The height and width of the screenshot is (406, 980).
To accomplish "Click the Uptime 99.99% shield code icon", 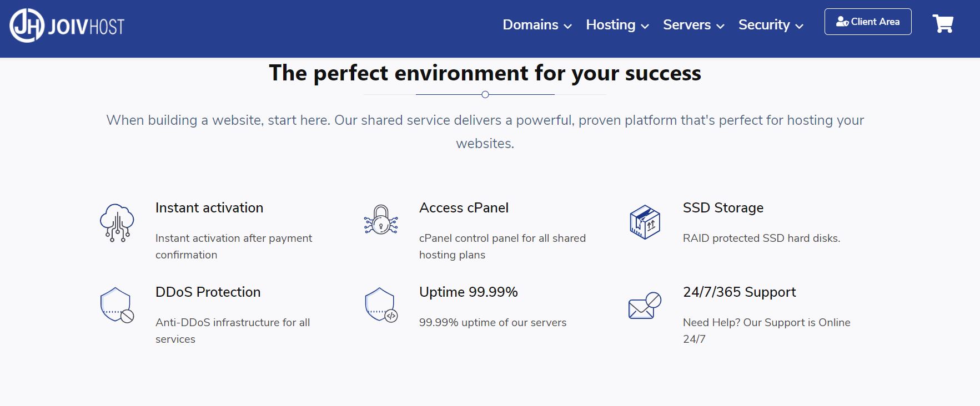I will [381, 305].
